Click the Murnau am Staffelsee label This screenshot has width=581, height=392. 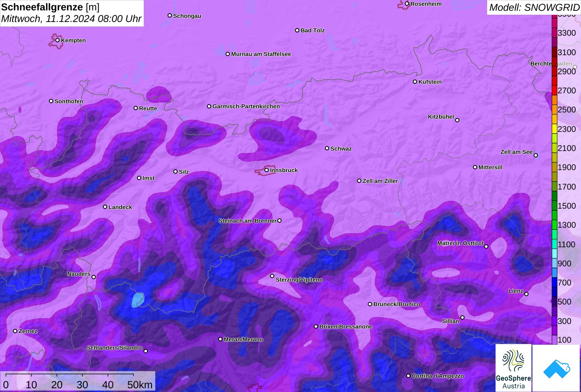click(x=261, y=54)
